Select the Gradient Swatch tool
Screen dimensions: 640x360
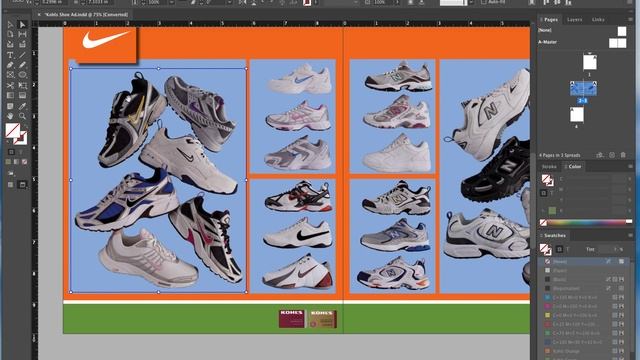[10, 96]
